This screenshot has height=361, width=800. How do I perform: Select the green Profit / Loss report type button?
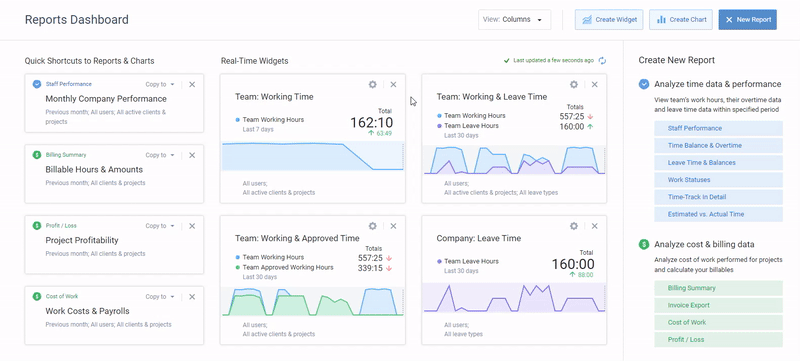(x=718, y=340)
